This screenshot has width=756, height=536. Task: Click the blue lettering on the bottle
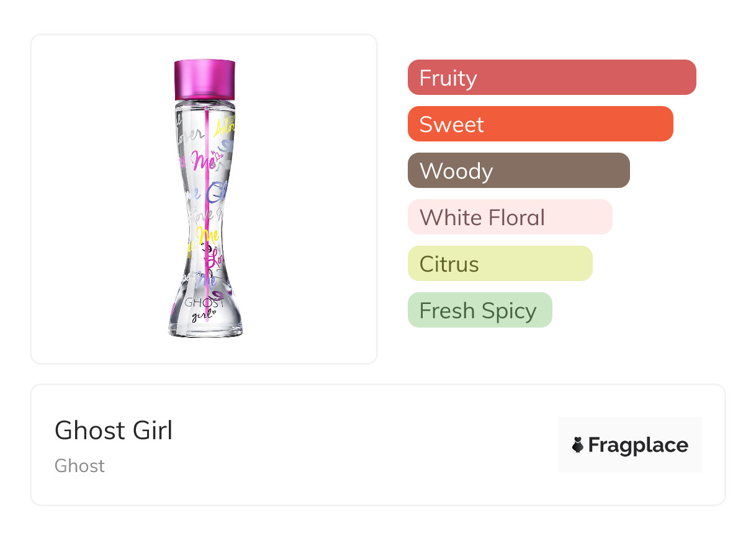point(213,194)
